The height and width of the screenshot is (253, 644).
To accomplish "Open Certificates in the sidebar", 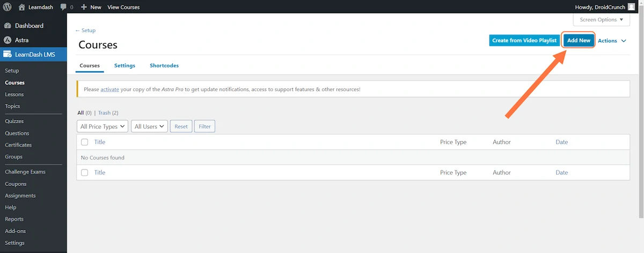I will [x=18, y=145].
